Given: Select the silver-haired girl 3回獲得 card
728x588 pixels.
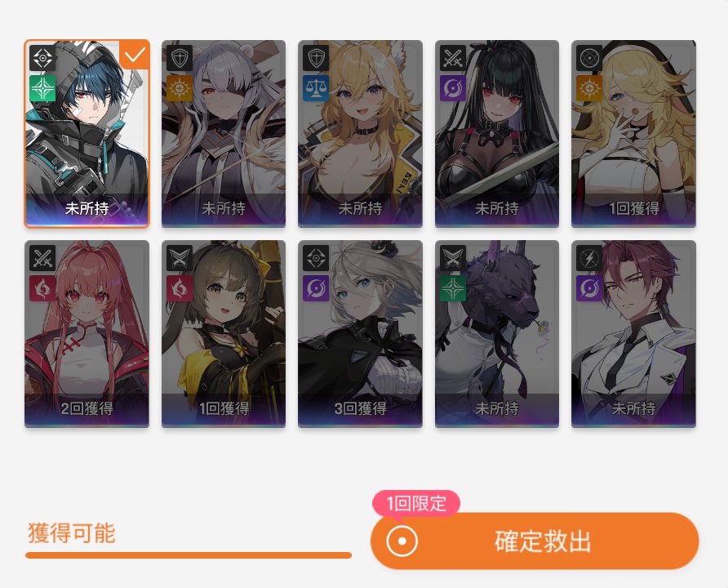Looking at the screenshot, I should (x=360, y=334).
